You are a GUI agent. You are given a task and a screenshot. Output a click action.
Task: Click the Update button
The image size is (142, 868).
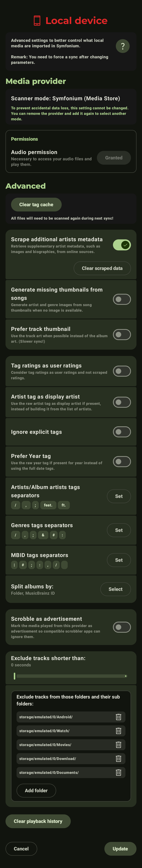(120, 848)
